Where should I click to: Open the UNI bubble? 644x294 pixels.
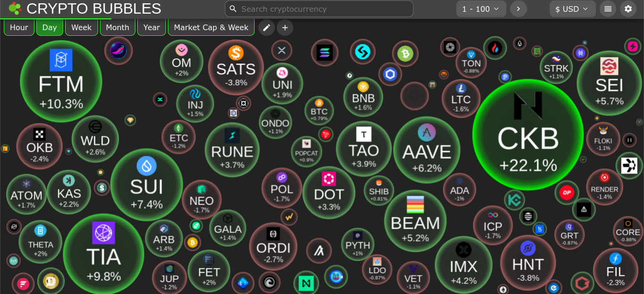tap(282, 83)
